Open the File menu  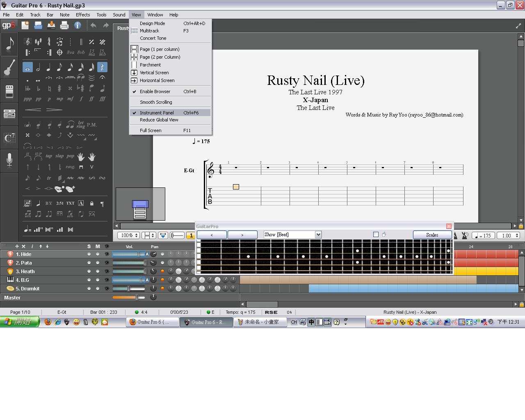(6, 15)
